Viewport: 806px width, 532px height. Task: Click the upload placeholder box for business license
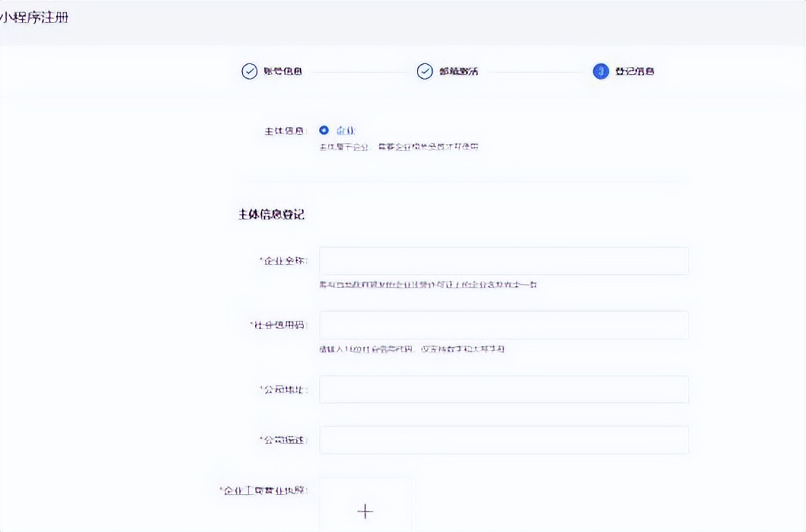pos(365,506)
